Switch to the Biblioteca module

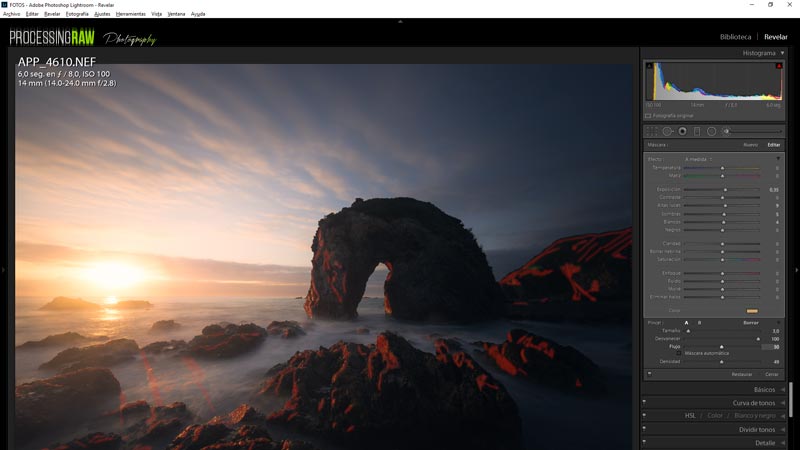pos(735,37)
